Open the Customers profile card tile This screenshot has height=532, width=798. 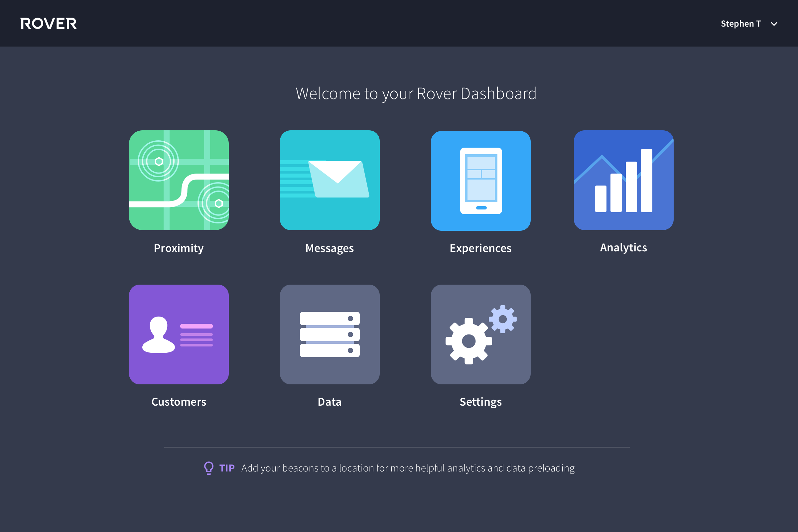coord(179,334)
